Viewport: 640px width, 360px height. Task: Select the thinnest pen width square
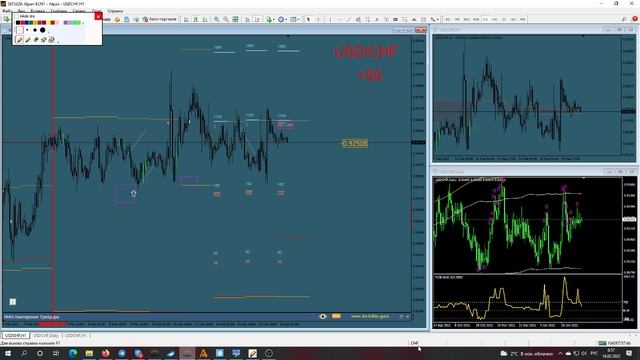(20, 30)
